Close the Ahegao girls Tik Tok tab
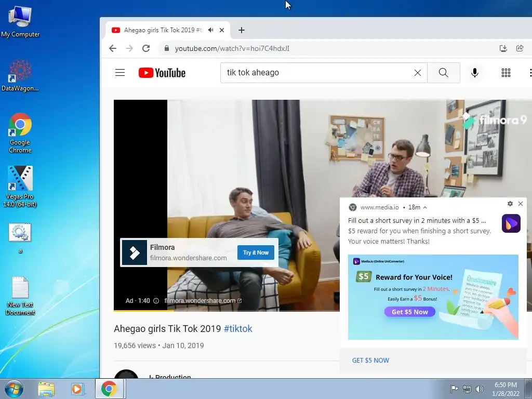The height and width of the screenshot is (399, 532). tap(222, 30)
